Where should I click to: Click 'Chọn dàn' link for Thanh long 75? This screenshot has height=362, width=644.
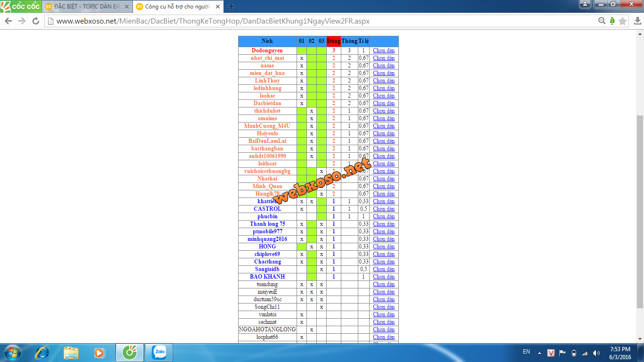coord(384,224)
